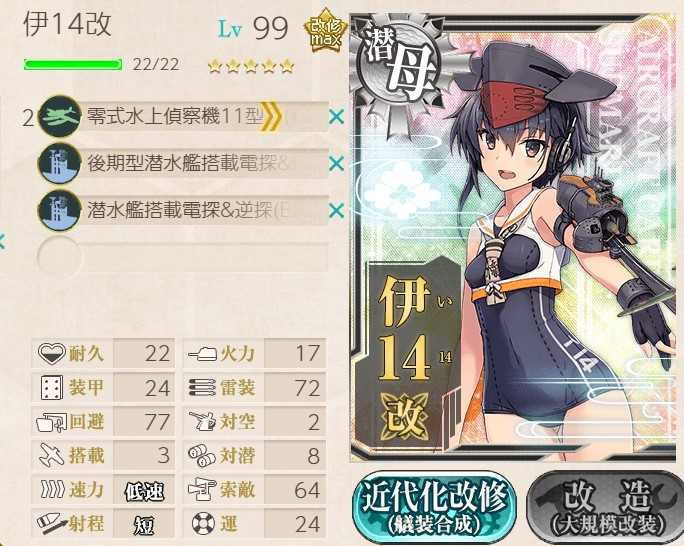The image size is (684, 546).
Task: Remove 潜水艦搭載電探&逆探 with its X mark
Action: (336, 211)
